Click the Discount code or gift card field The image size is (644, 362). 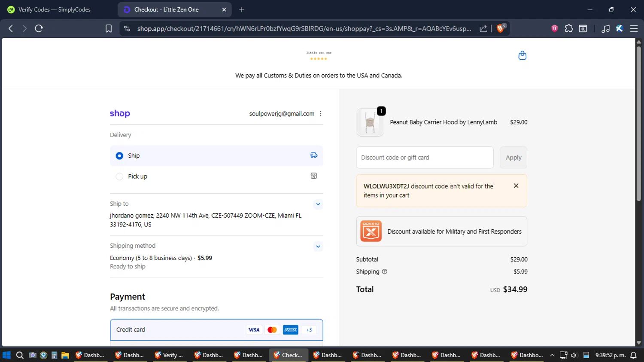coord(425,158)
